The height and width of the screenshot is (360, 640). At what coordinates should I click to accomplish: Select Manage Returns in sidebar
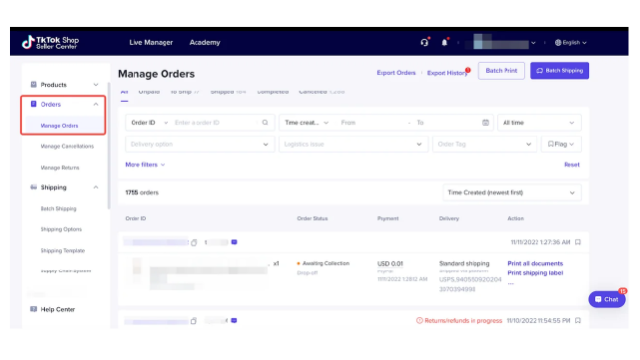point(60,168)
